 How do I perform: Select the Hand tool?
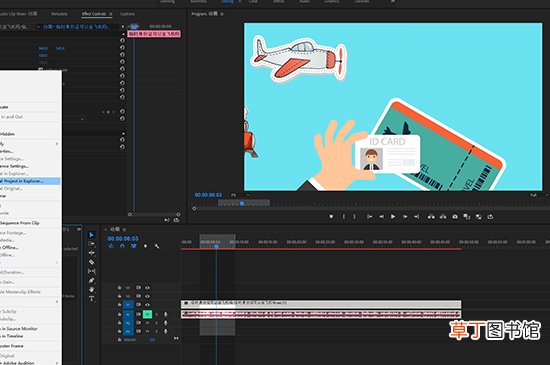pos(92,289)
